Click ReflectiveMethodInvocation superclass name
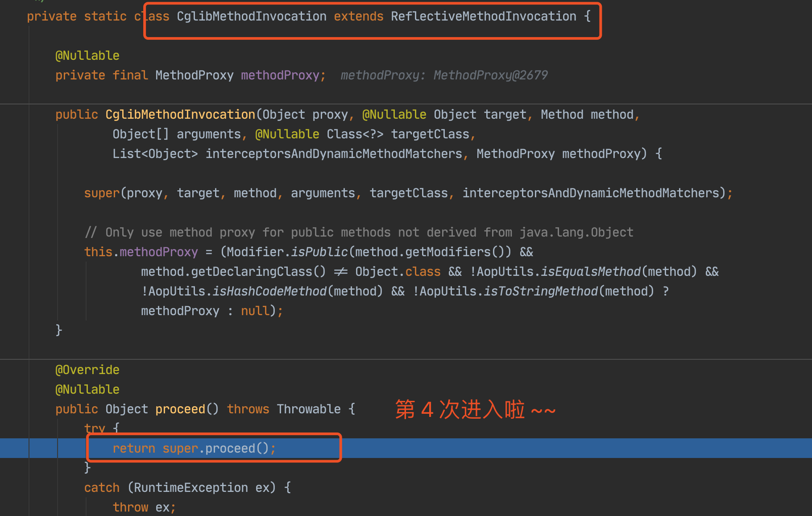The width and height of the screenshot is (812, 516). point(484,17)
